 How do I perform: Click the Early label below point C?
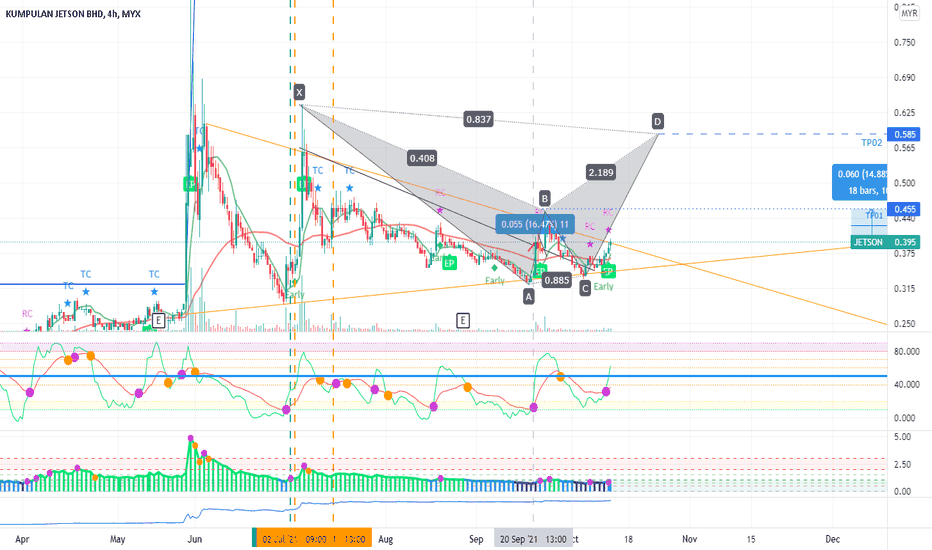[604, 287]
